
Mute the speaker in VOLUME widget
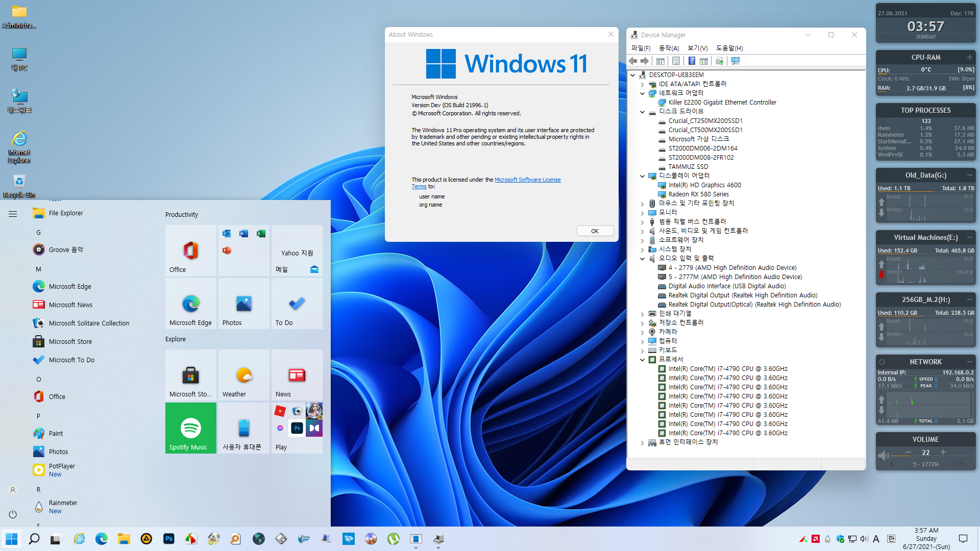click(884, 455)
